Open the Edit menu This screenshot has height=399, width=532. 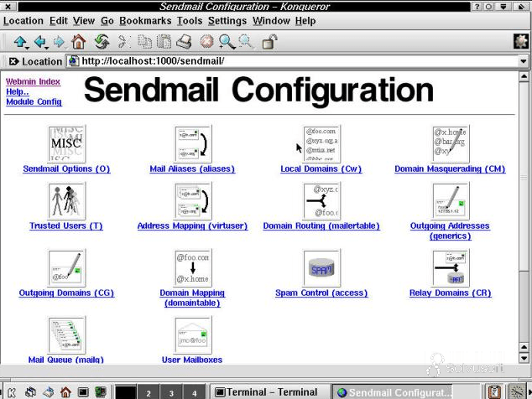click(x=59, y=21)
